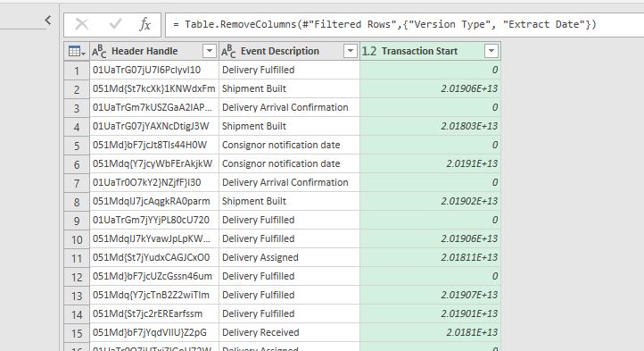The width and height of the screenshot is (644, 351).
Task: Select the Event Description column header
Action: [x=289, y=51]
